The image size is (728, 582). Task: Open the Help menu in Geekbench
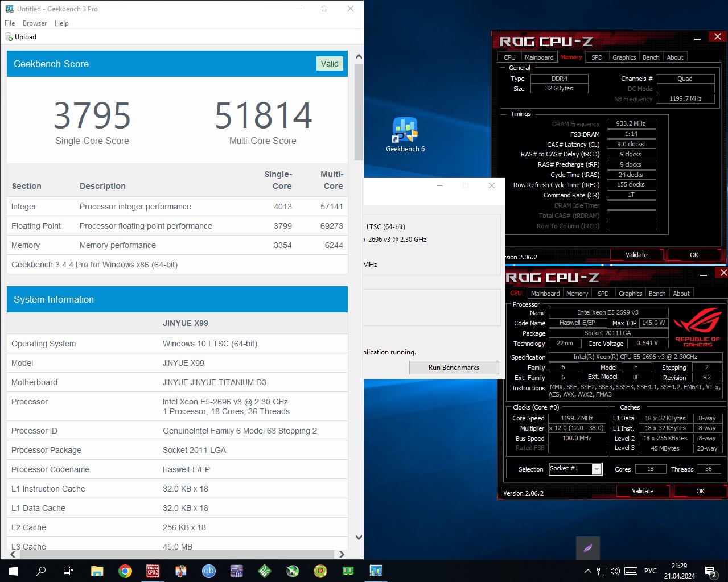pyautogui.click(x=61, y=23)
